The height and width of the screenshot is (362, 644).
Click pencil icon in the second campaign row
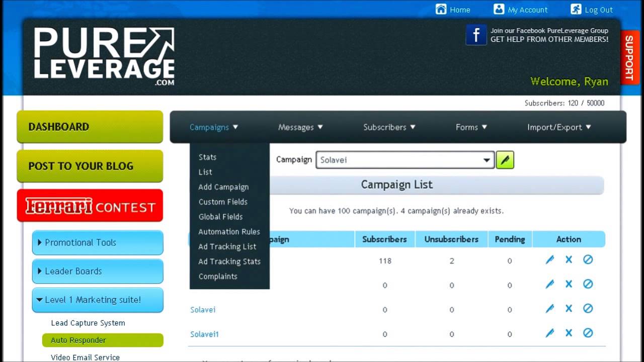pos(549,285)
